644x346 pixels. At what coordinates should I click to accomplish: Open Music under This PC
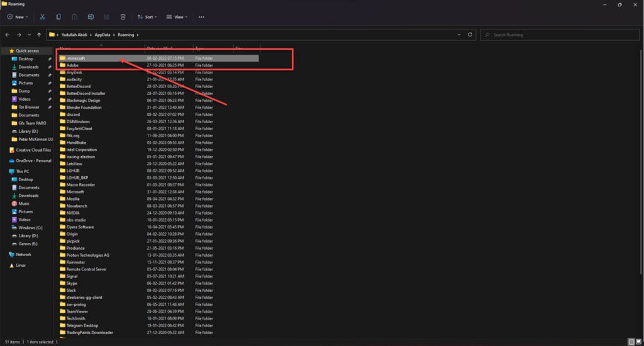point(24,204)
